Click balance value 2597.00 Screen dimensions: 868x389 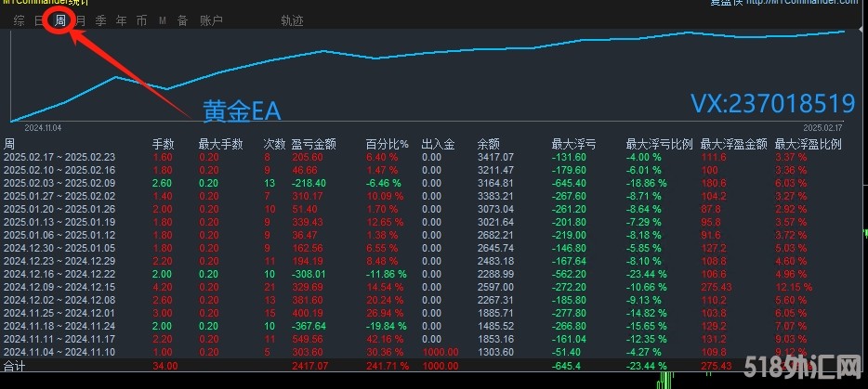pyautogui.click(x=495, y=287)
